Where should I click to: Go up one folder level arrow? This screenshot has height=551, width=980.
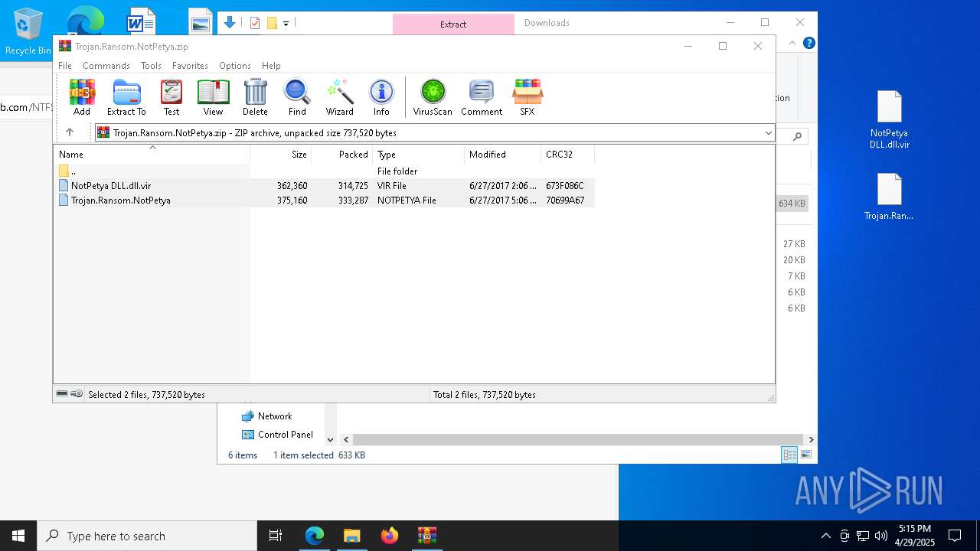[70, 132]
